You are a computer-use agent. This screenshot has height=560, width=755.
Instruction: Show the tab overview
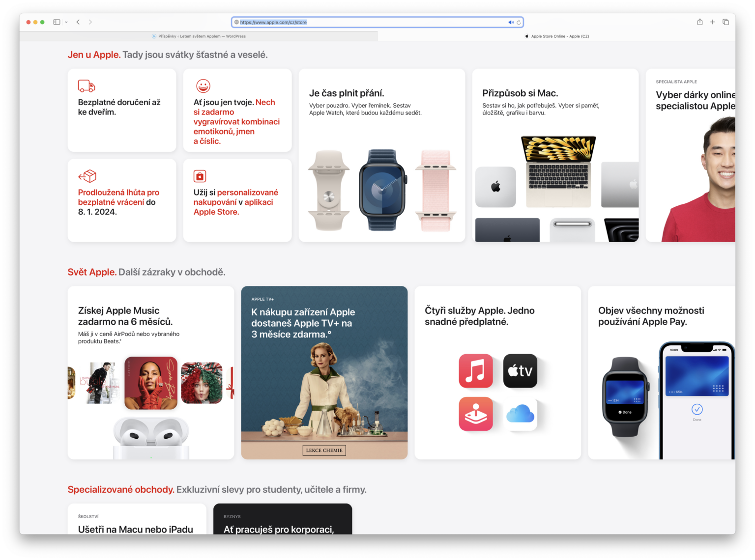(726, 22)
